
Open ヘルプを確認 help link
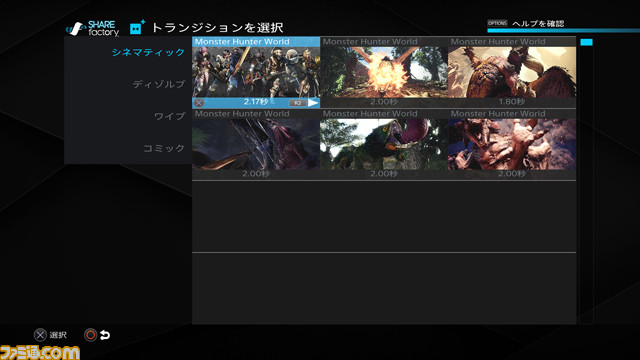click(x=538, y=24)
